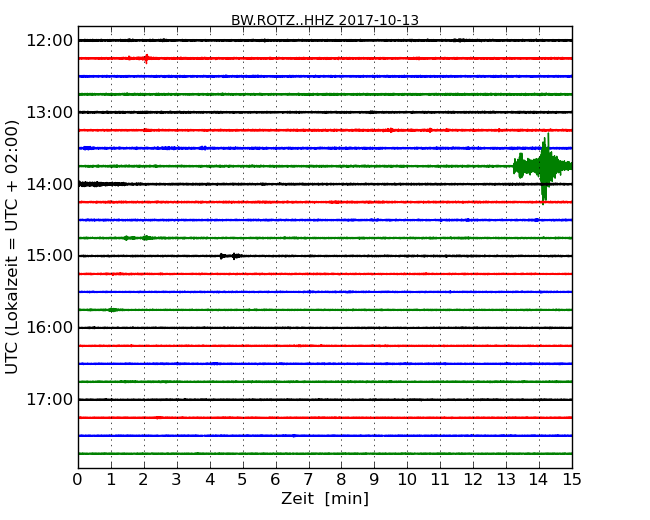Viewport: 650px width, 520px height.
Task: Click the green blips on the 14:45 trace
Action: [x=138, y=238]
